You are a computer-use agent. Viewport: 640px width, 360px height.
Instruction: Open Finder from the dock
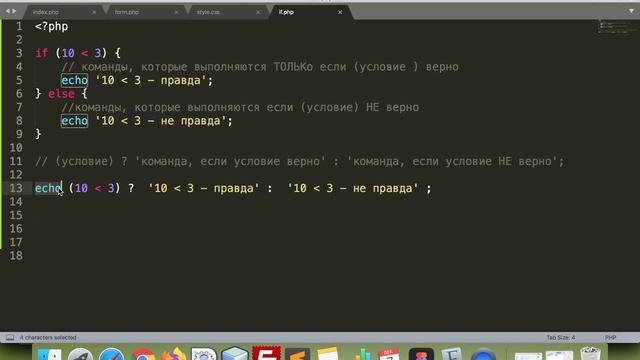pyautogui.click(x=49, y=353)
